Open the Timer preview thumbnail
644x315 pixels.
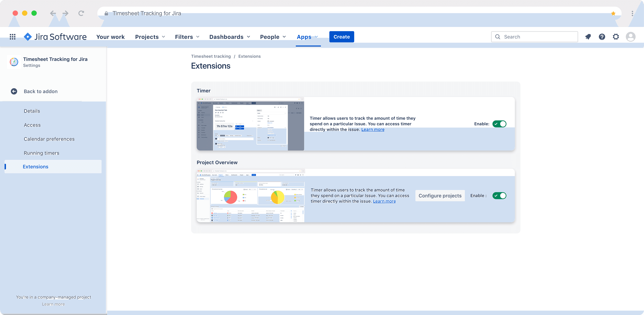coord(250,124)
